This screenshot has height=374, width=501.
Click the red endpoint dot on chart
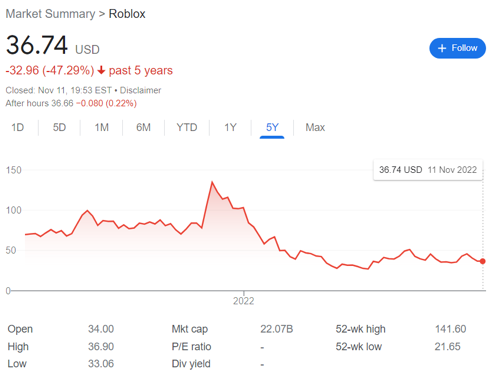click(x=482, y=261)
